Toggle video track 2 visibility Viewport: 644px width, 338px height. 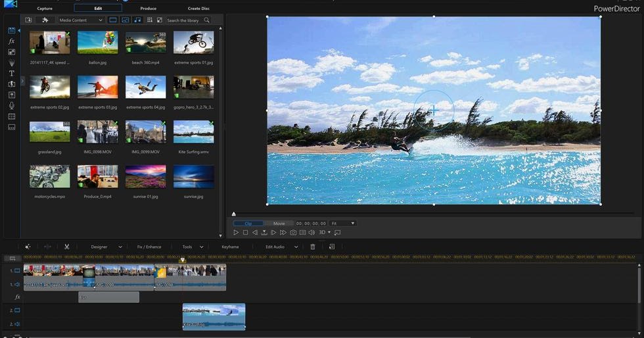(17, 310)
